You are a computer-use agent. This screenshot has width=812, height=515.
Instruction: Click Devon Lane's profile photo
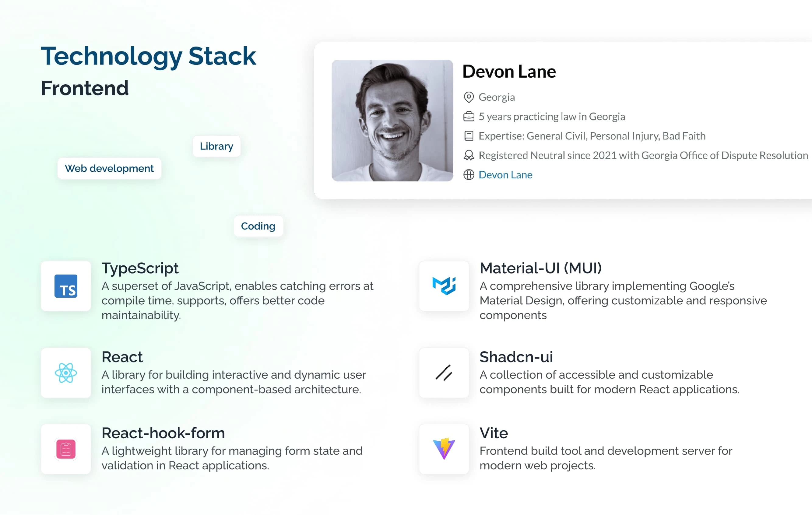click(392, 121)
